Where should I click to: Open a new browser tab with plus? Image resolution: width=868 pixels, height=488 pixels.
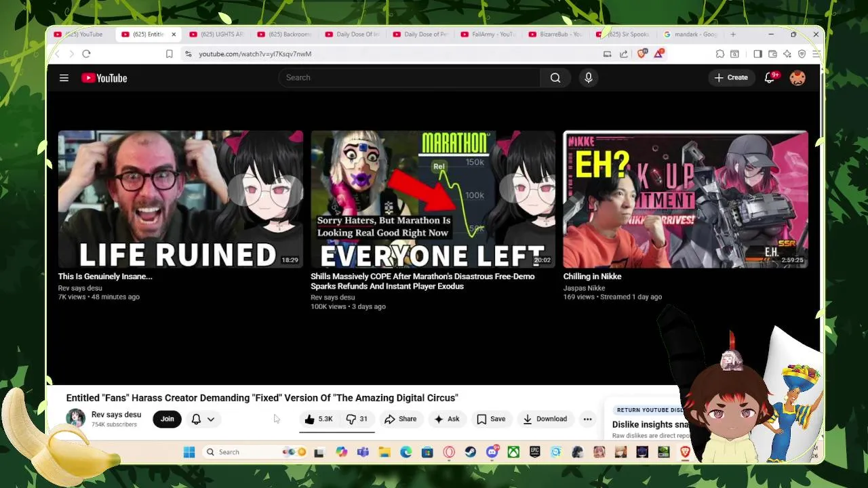pos(733,35)
